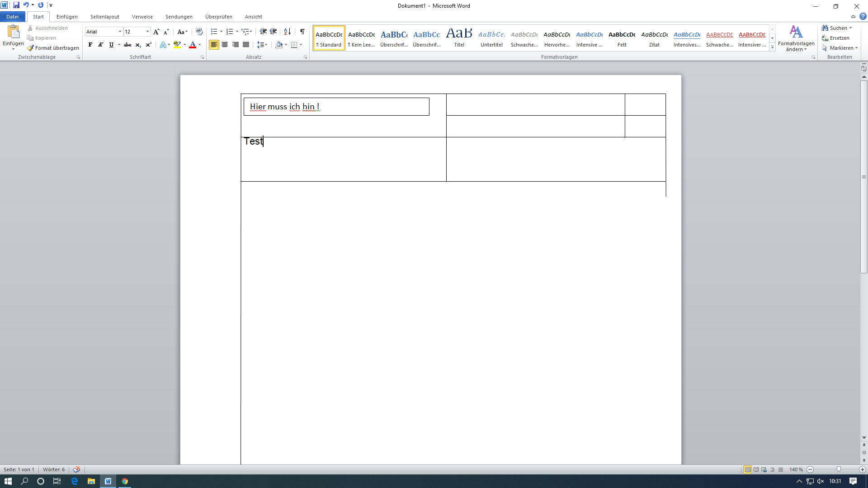Open the Datei tab

13,17
